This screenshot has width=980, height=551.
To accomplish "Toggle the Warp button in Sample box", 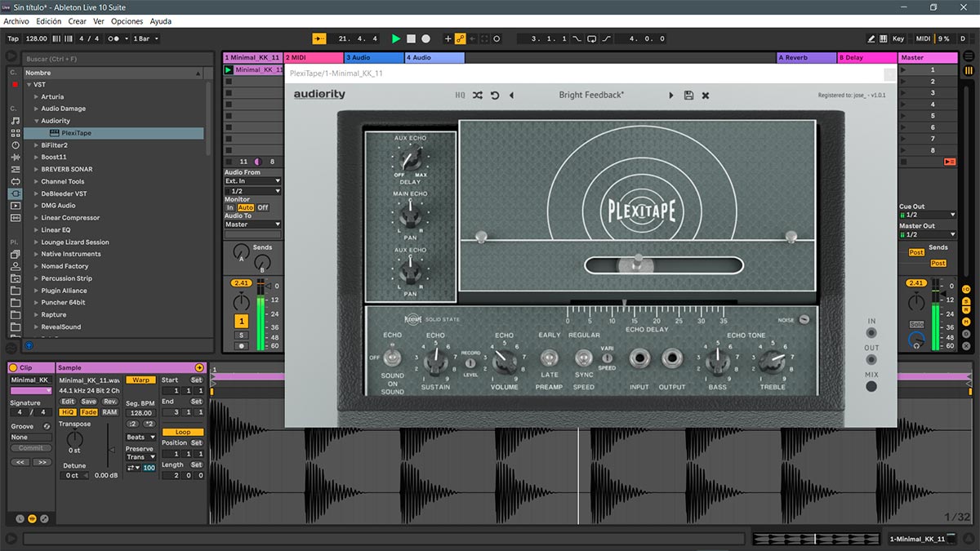I will [x=140, y=380].
